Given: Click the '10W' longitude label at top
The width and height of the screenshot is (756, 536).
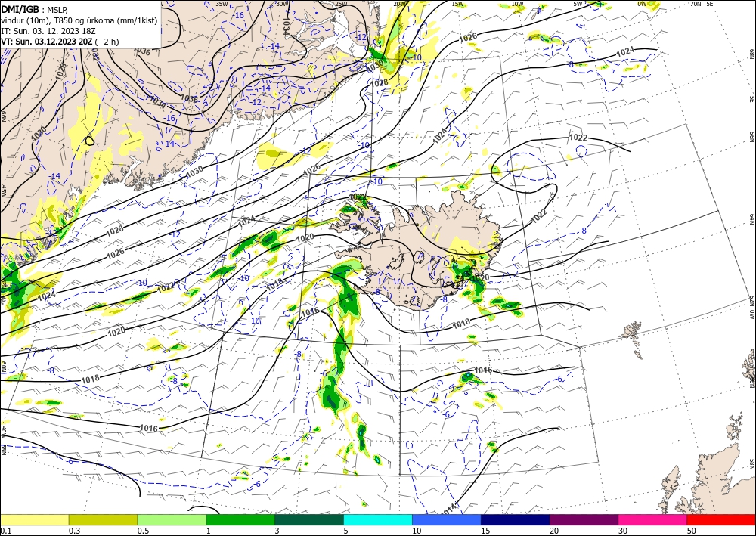Looking at the screenshot, I should (x=517, y=4).
